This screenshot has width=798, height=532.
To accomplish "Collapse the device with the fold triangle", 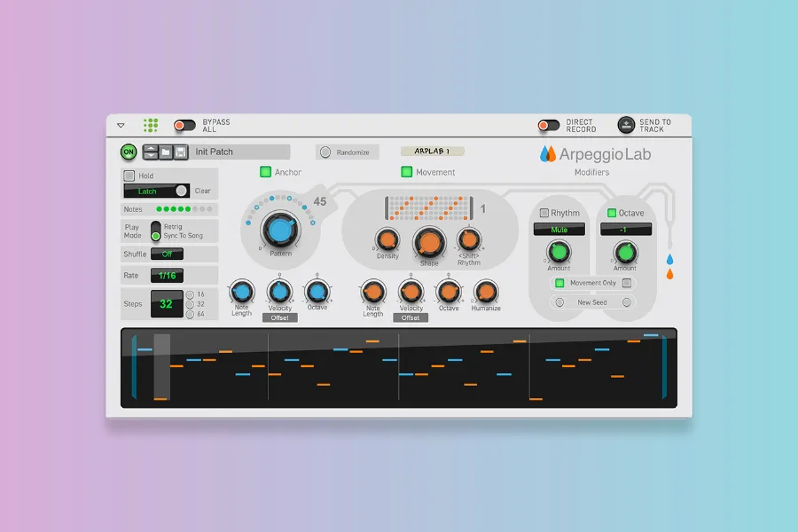I will click(x=121, y=126).
